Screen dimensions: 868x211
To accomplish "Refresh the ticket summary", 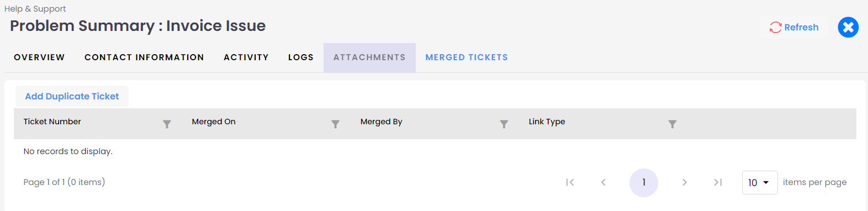I will [794, 27].
